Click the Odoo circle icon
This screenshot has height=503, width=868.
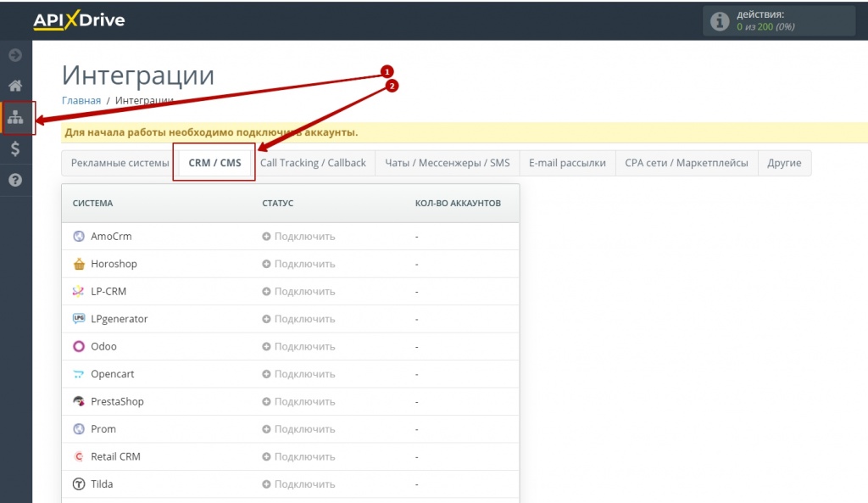79,346
